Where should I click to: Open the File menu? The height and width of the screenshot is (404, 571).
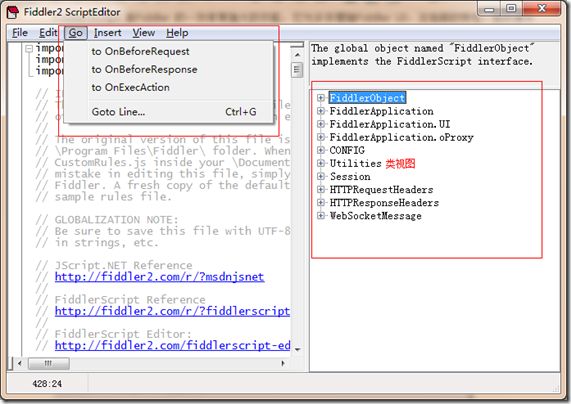pos(20,33)
